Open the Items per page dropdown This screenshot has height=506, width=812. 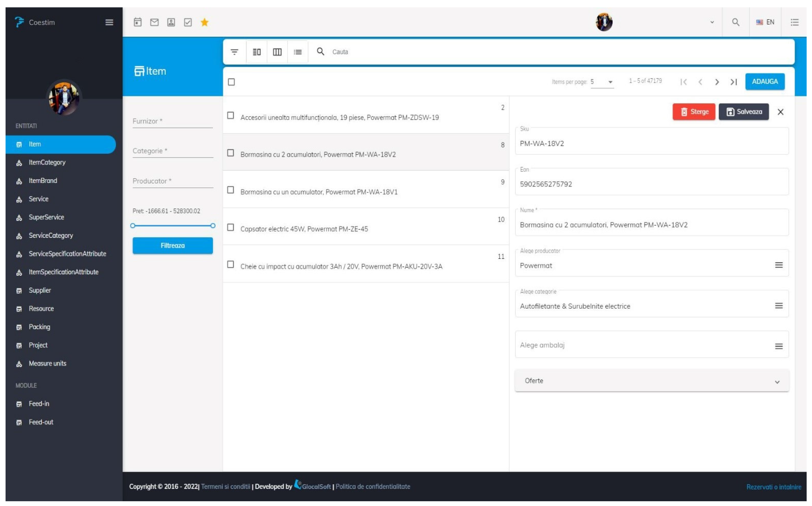(x=602, y=82)
